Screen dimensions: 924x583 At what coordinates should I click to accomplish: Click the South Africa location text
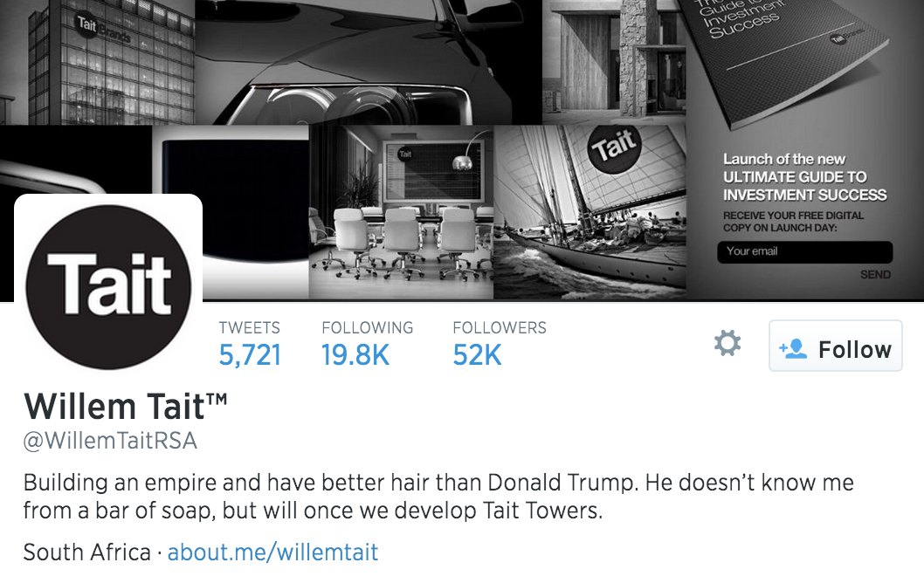(x=87, y=552)
